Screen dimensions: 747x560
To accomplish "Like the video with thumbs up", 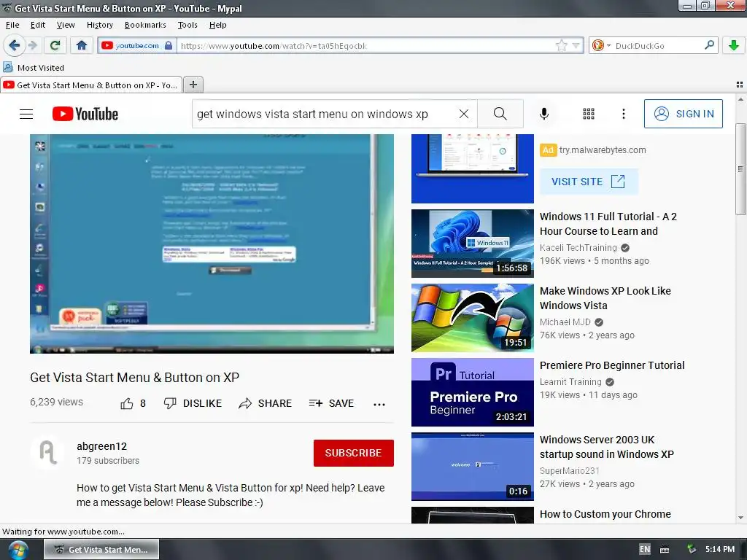I will click(133, 403).
